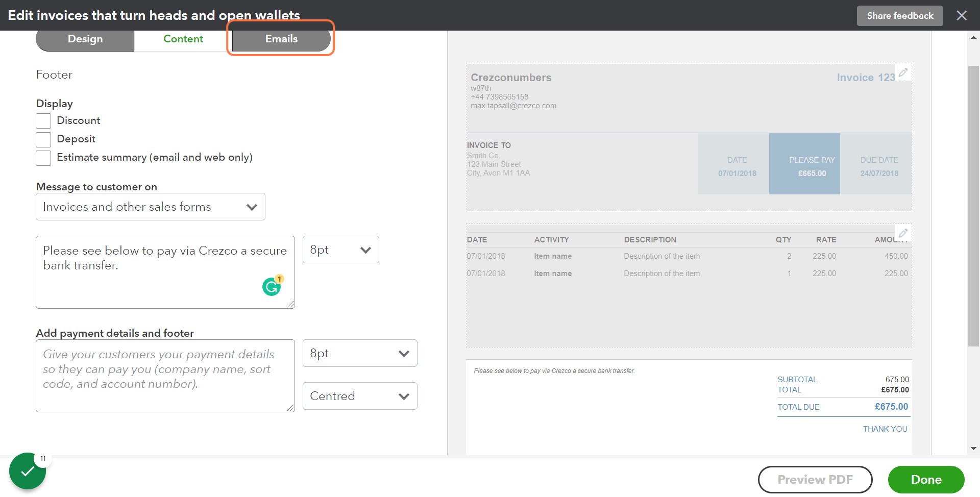Click the Crezconumbers company name in preview
Image resolution: width=980 pixels, height=497 pixels.
click(511, 78)
